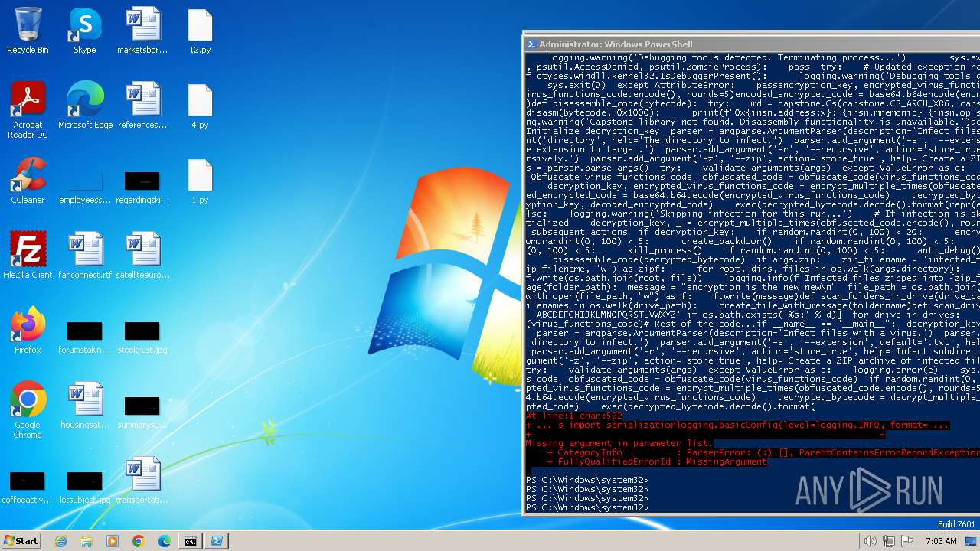This screenshot has width=980, height=551.
Task: Click the PowerShell window title bar icon
Action: pos(531,44)
